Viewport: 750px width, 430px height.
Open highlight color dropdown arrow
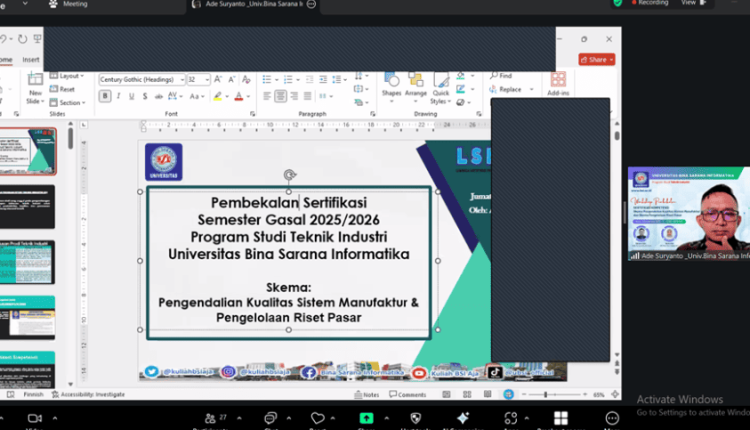point(227,96)
